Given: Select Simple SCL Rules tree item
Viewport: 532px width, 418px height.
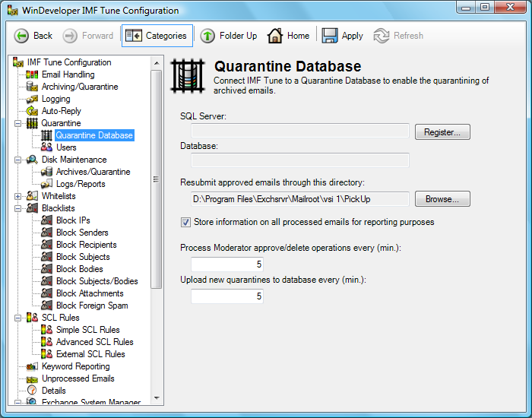Looking at the screenshot, I should pos(88,330).
